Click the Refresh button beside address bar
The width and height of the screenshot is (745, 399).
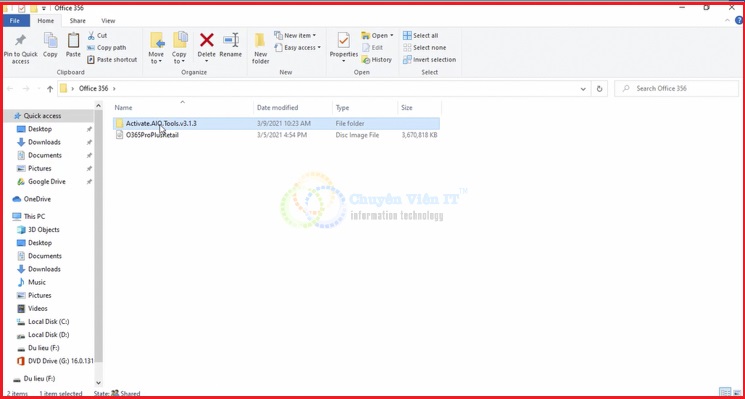(x=600, y=89)
